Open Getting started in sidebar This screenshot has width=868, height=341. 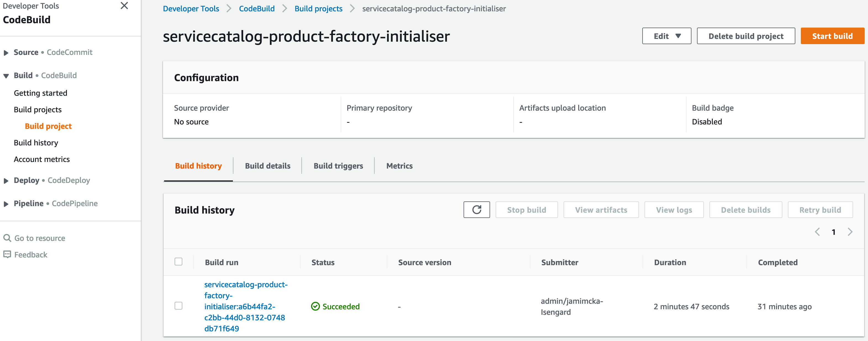click(40, 93)
